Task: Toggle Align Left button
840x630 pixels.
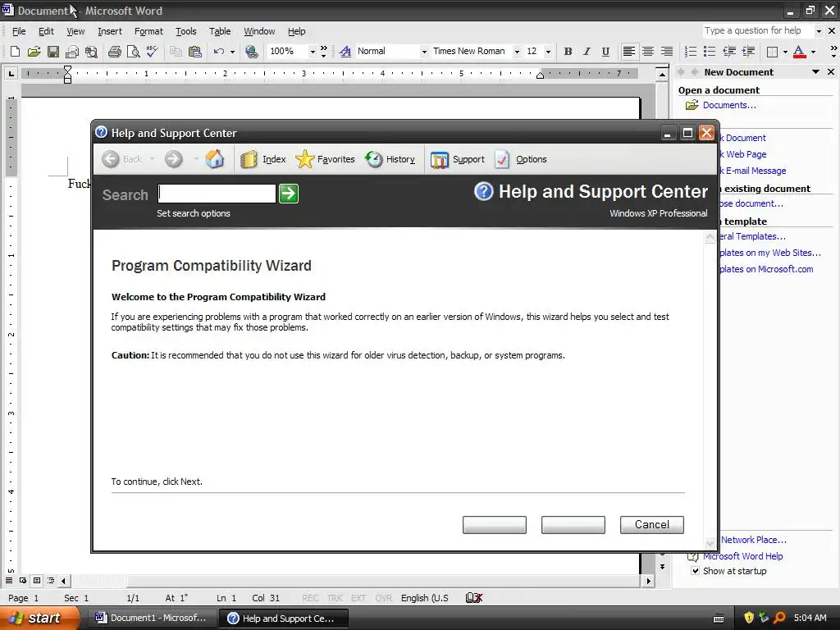Action: [629, 52]
